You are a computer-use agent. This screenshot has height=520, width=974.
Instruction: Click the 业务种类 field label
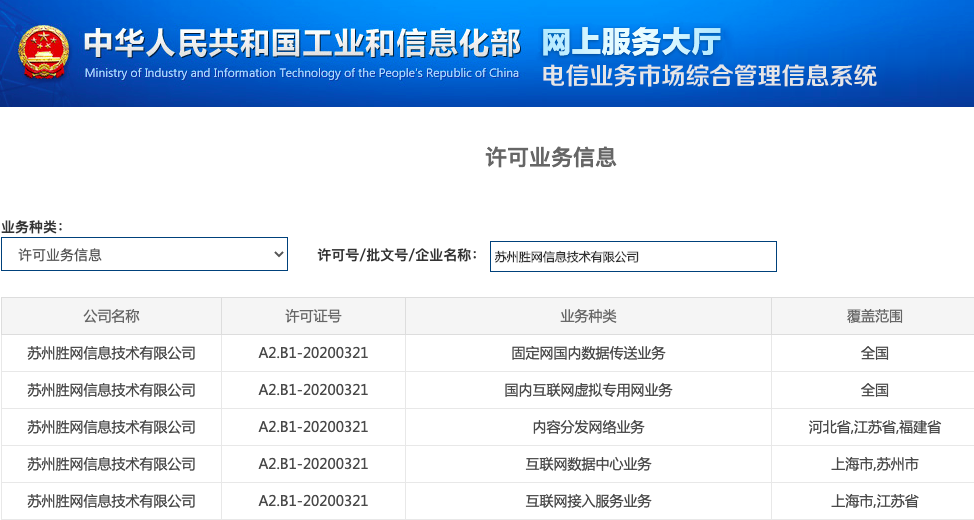coord(32,227)
